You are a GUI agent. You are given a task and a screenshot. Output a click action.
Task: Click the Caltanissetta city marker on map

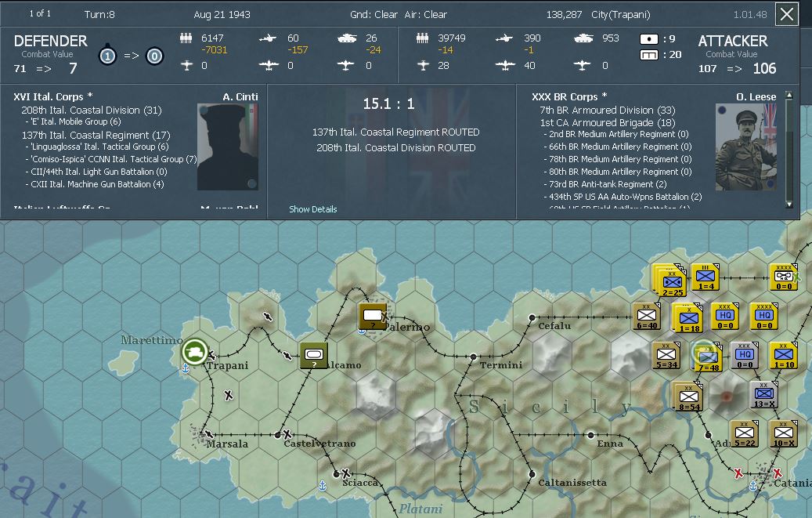click(532, 474)
